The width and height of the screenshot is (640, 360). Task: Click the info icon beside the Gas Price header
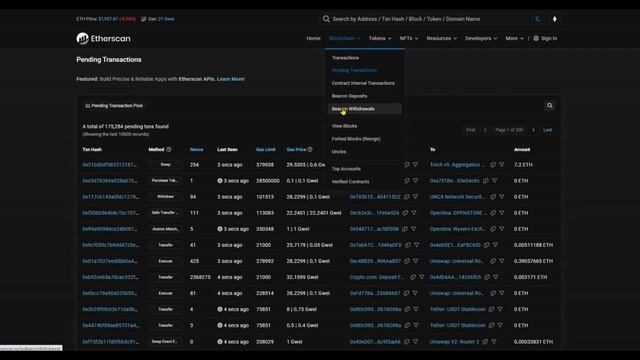tap(310, 149)
